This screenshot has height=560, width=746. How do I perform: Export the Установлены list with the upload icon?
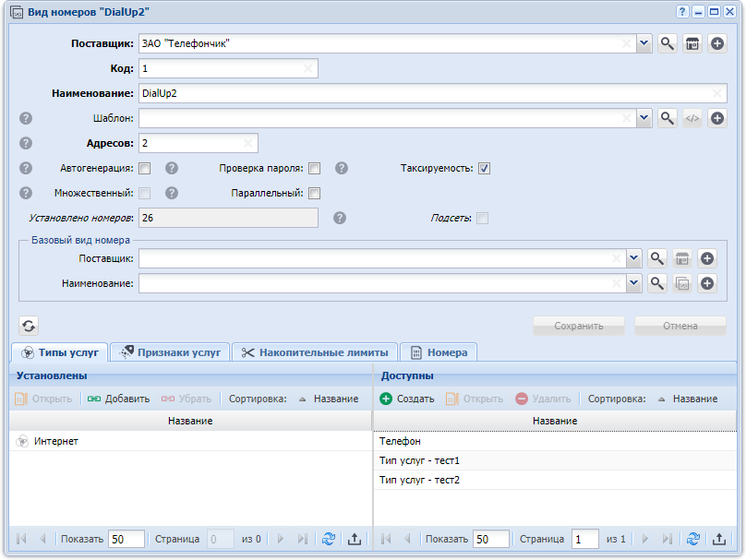(355, 539)
